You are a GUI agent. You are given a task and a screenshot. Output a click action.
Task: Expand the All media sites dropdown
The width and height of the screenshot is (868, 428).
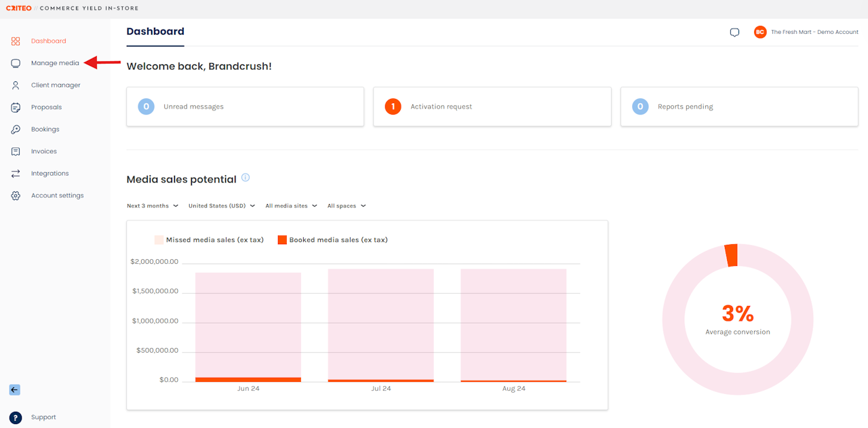[x=291, y=206]
